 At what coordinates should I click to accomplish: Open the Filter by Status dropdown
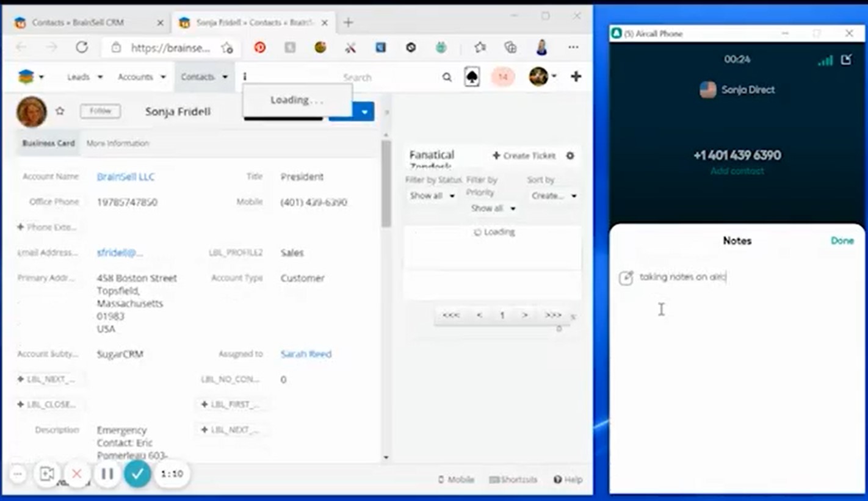tap(432, 196)
